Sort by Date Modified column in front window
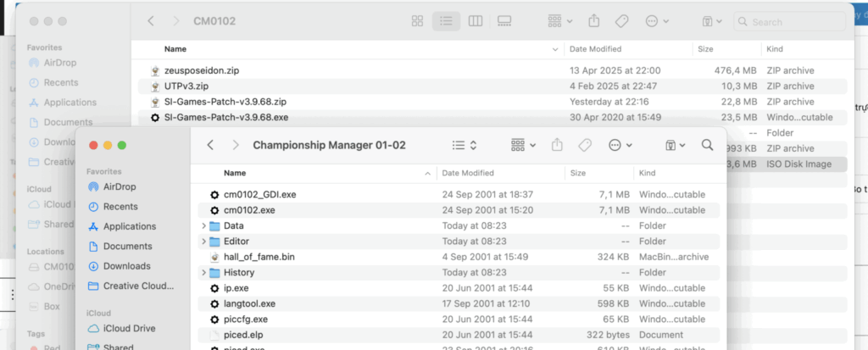 468,173
